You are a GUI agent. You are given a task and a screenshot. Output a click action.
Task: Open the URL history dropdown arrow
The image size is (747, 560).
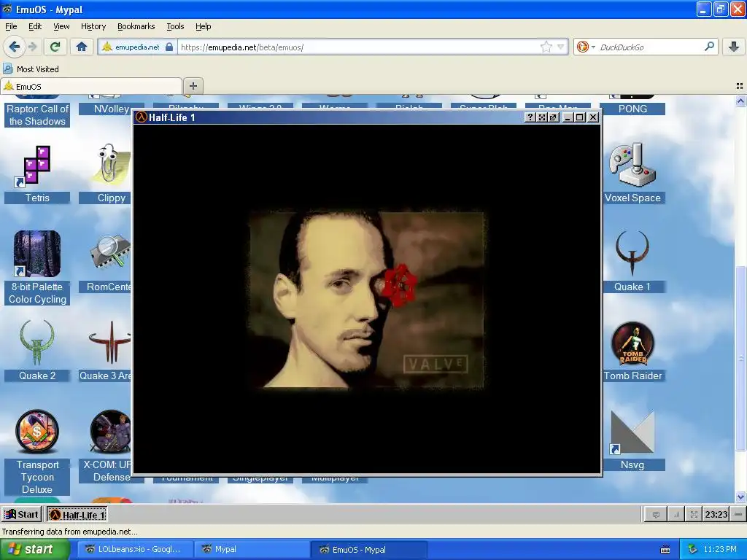[561, 47]
